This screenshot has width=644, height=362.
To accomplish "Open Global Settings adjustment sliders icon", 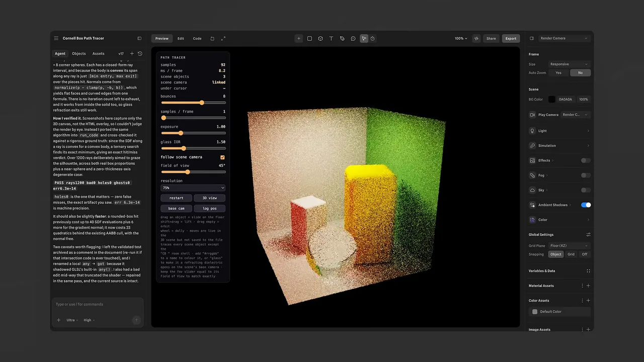I will click(588, 235).
